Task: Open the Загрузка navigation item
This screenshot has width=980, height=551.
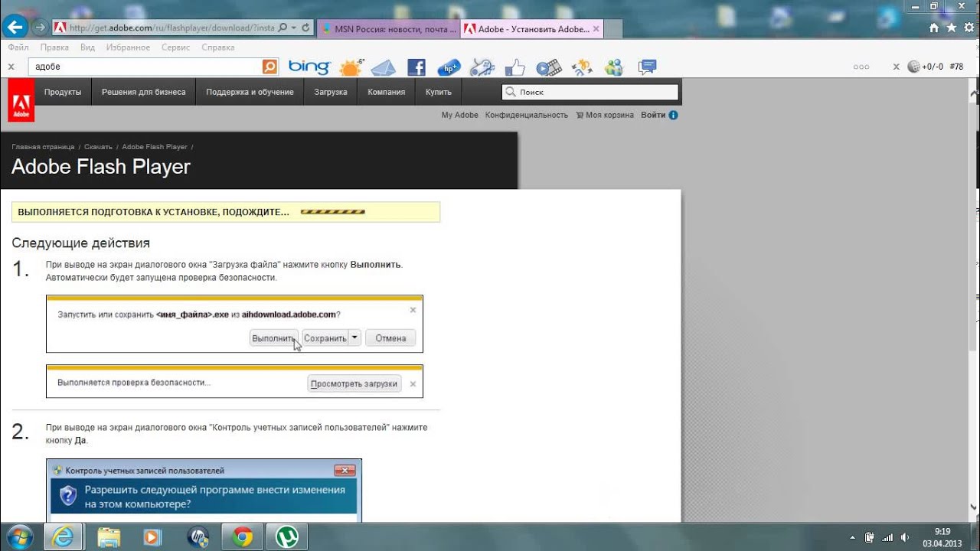Action: click(331, 92)
